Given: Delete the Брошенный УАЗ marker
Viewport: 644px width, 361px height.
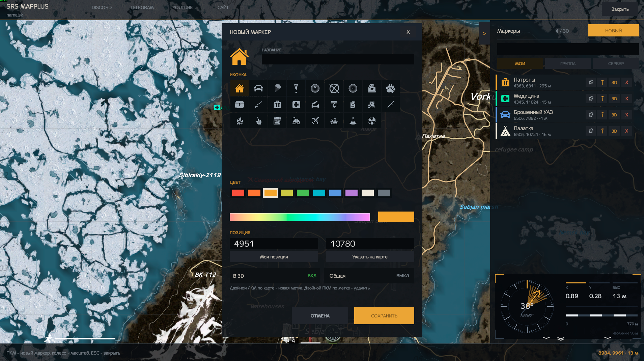Looking at the screenshot, I should tap(626, 115).
